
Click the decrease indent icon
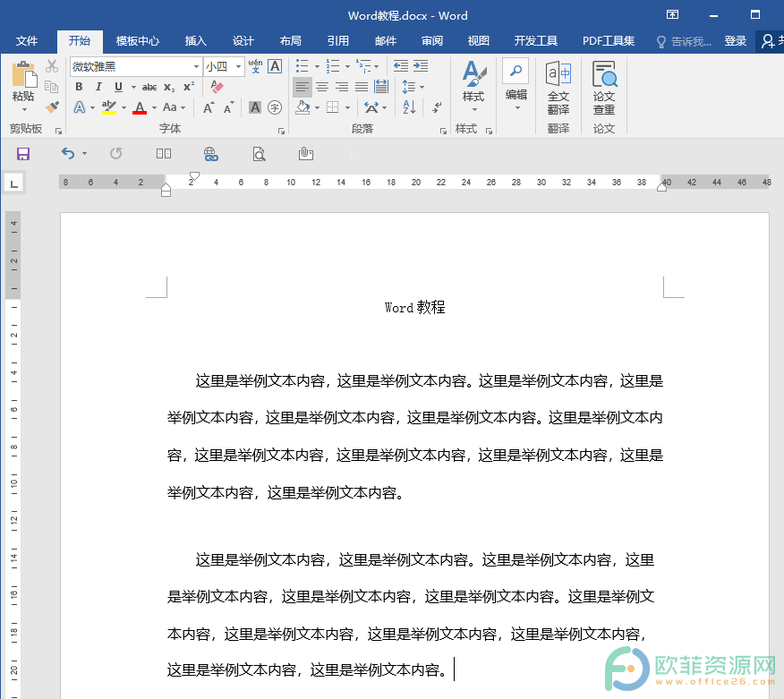point(400,66)
